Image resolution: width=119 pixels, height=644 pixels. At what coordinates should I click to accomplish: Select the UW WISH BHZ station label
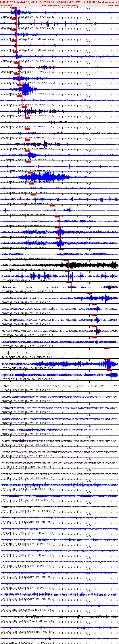point(28,643)
